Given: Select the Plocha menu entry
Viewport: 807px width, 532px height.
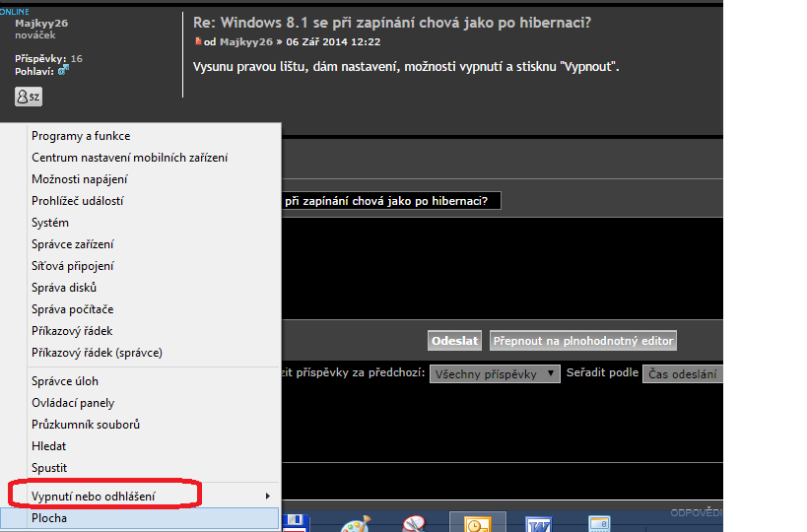Looking at the screenshot, I should point(141,518).
